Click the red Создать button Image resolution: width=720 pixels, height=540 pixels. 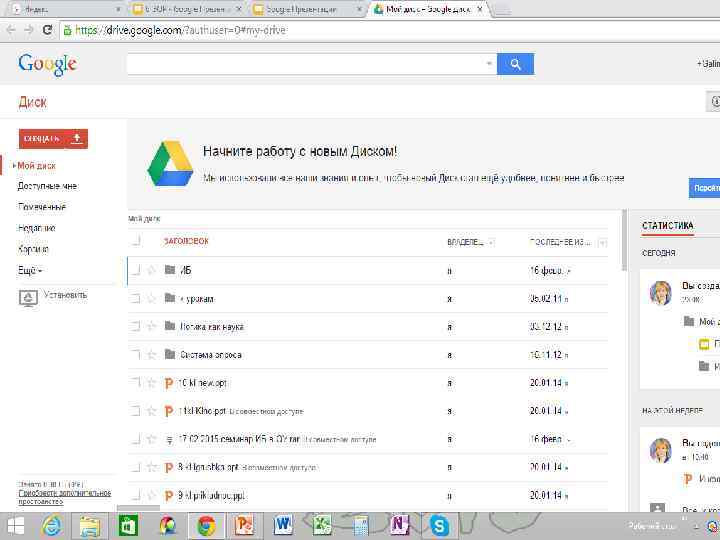[x=53, y=139]
